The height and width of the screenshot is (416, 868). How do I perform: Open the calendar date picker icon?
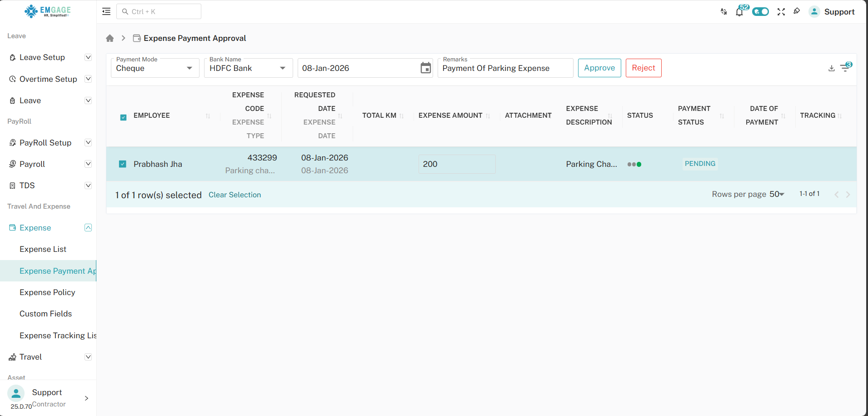click(x=425, y=68)
